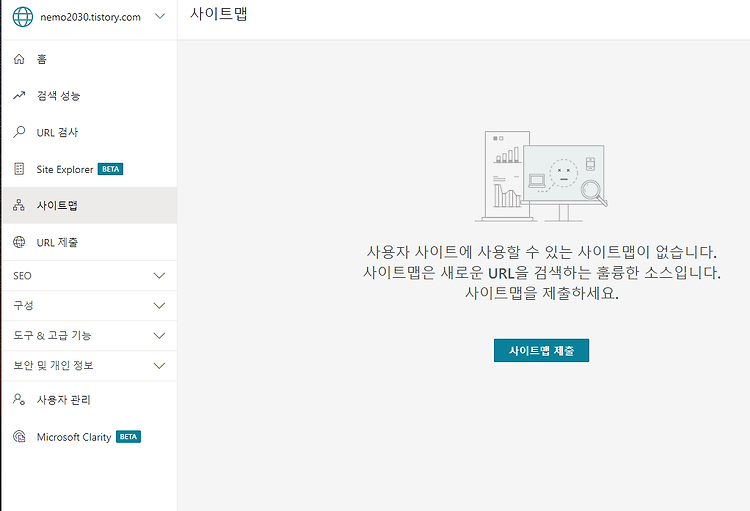750x511 pixels.
Task: Expand the 보안 및 개인 정보 chevron
Action: 159,366
